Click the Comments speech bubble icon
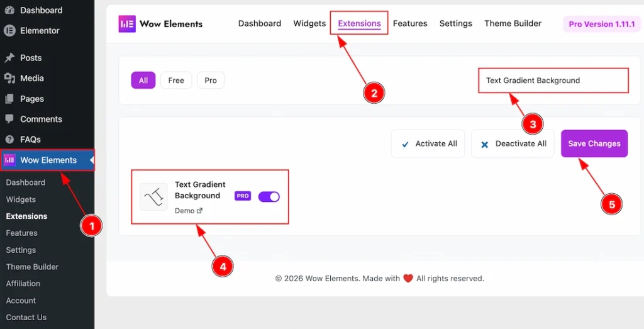 pos(9,119)
